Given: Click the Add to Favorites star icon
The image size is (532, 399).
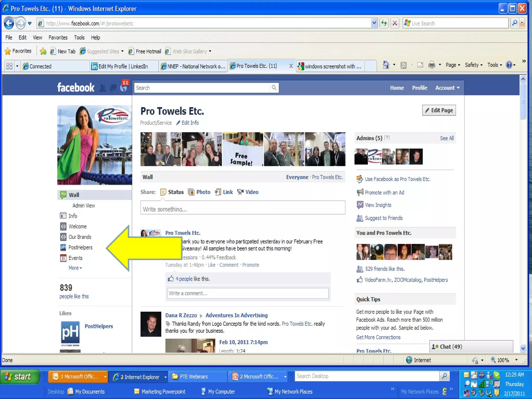Looking at the screenshot, I should click(43, 51).
